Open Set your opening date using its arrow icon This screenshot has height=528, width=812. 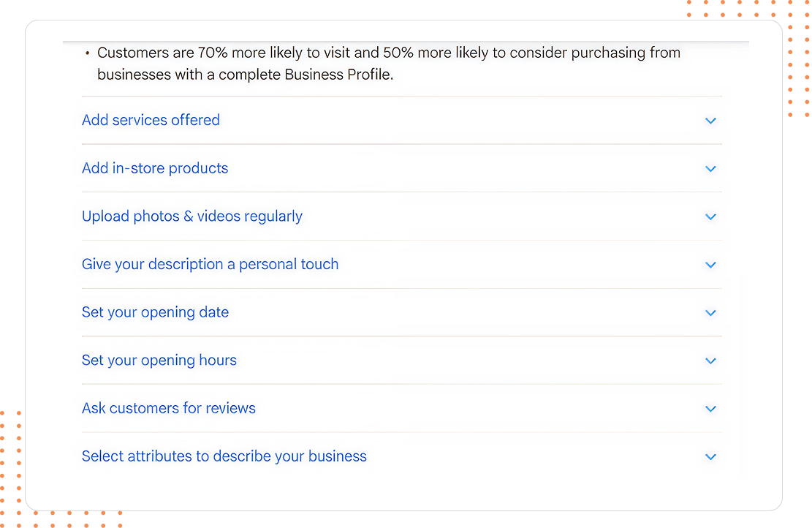click(710, 312)
